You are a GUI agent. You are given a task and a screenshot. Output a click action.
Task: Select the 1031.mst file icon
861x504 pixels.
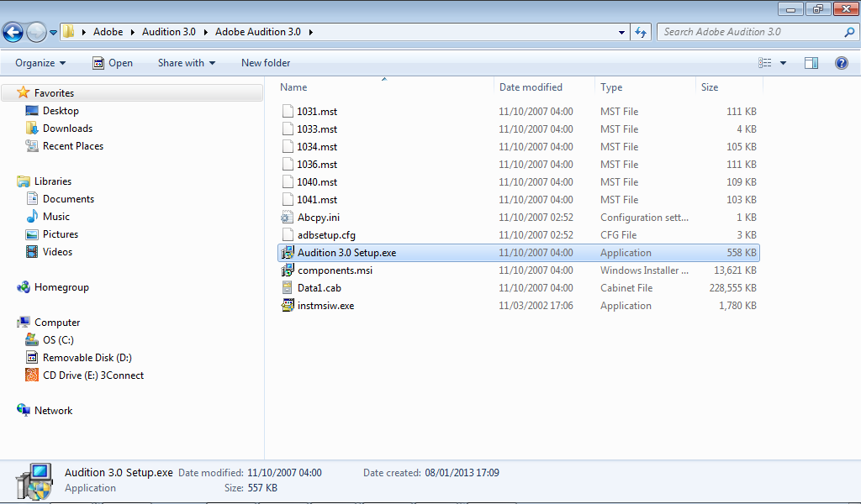tap(288, 112)
